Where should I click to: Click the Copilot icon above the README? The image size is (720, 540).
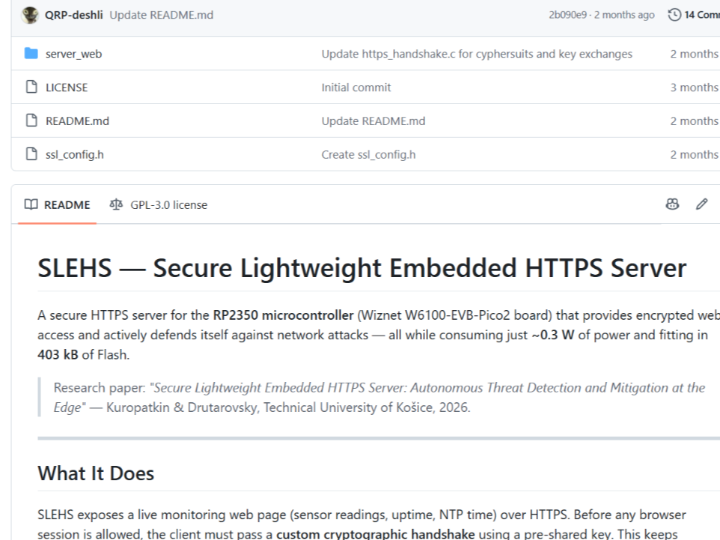tap(672, 204)
